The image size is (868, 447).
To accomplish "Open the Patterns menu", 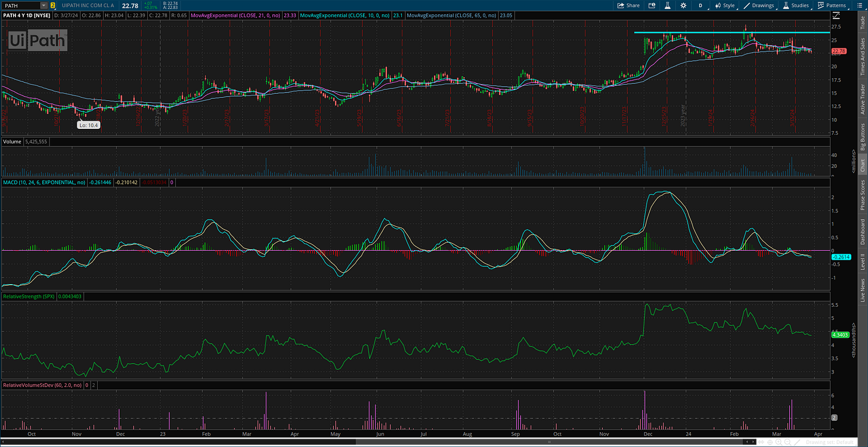I will [x=832, y=5].
